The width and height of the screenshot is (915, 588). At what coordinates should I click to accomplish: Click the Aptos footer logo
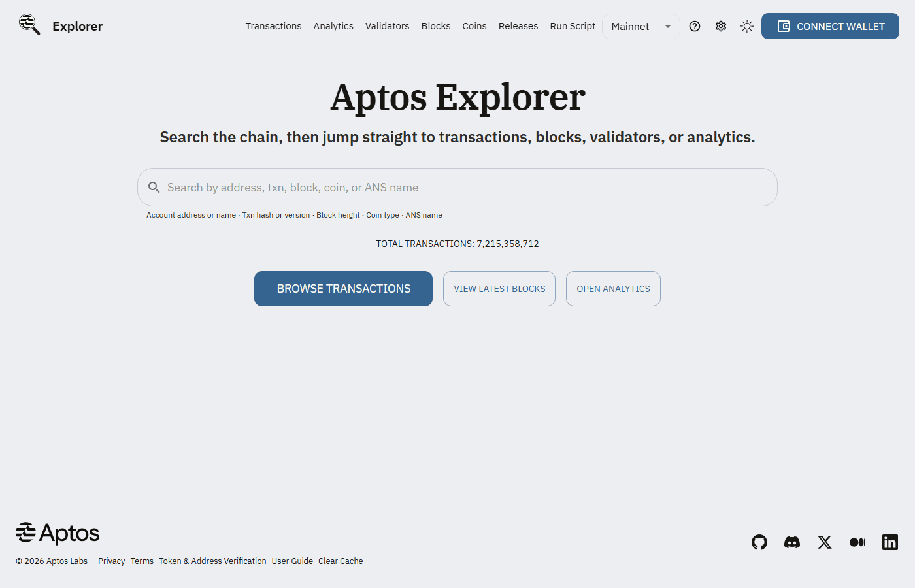click(58, 533)
